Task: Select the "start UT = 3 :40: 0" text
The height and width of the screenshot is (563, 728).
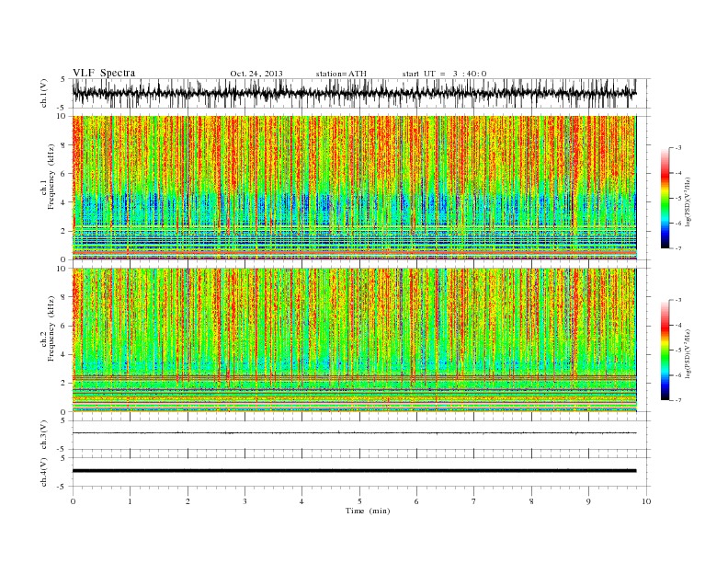Action: (x=444, y=74)
